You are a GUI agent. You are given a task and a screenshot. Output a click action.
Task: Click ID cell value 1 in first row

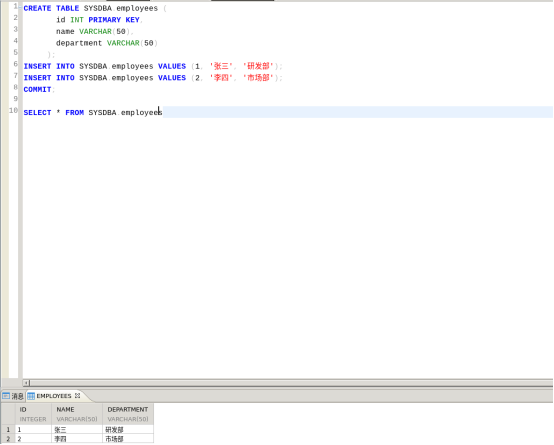pyautogui.click(x=33, y=430)
